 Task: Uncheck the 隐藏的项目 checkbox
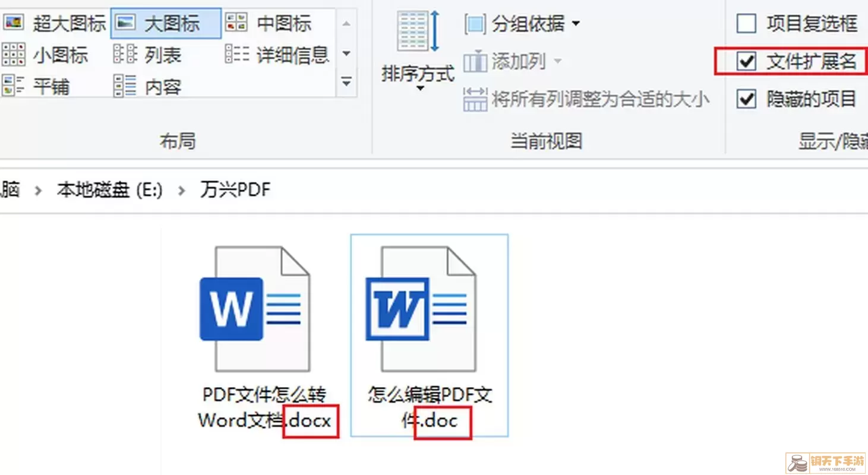click(x=746, y=99)
